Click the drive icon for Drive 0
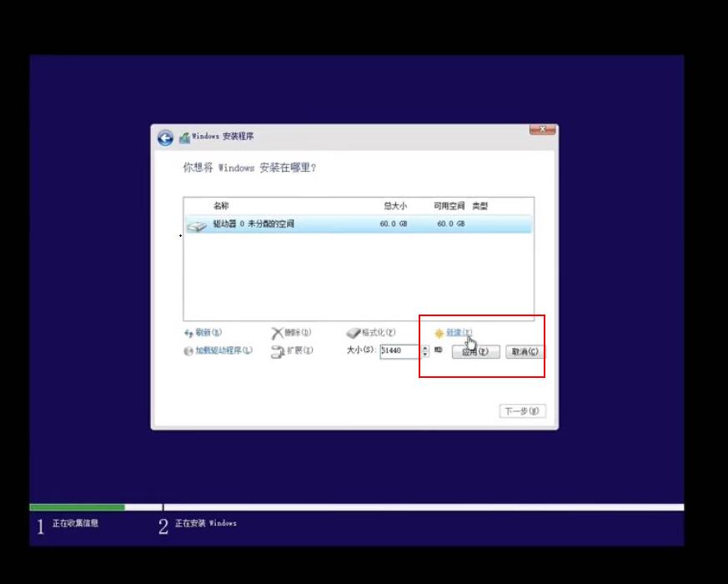This screenshot has height=584, width=728. tap(197, 226)
